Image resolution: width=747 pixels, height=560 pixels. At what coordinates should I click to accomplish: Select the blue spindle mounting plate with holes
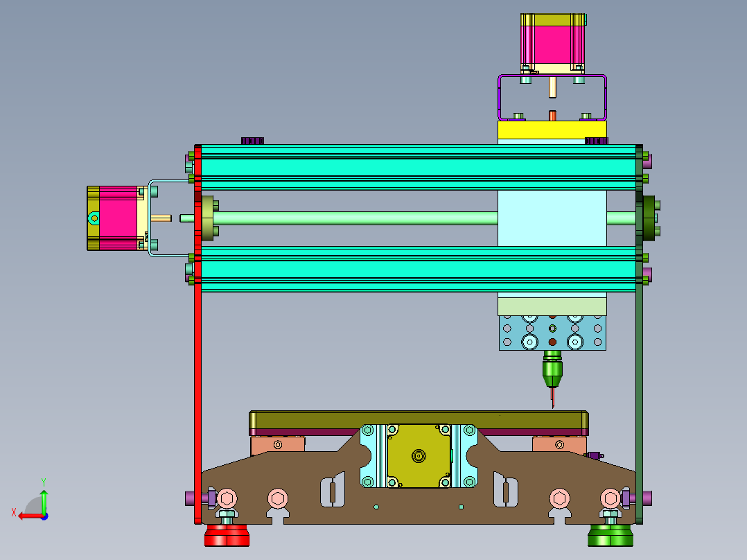point(552,333)
